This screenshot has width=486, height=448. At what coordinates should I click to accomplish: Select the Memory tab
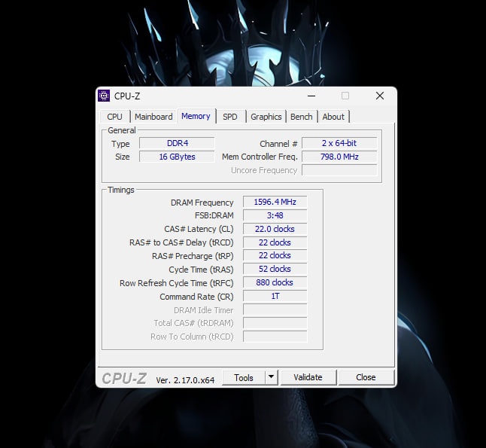pyautogui.click(x=196, y=116)
